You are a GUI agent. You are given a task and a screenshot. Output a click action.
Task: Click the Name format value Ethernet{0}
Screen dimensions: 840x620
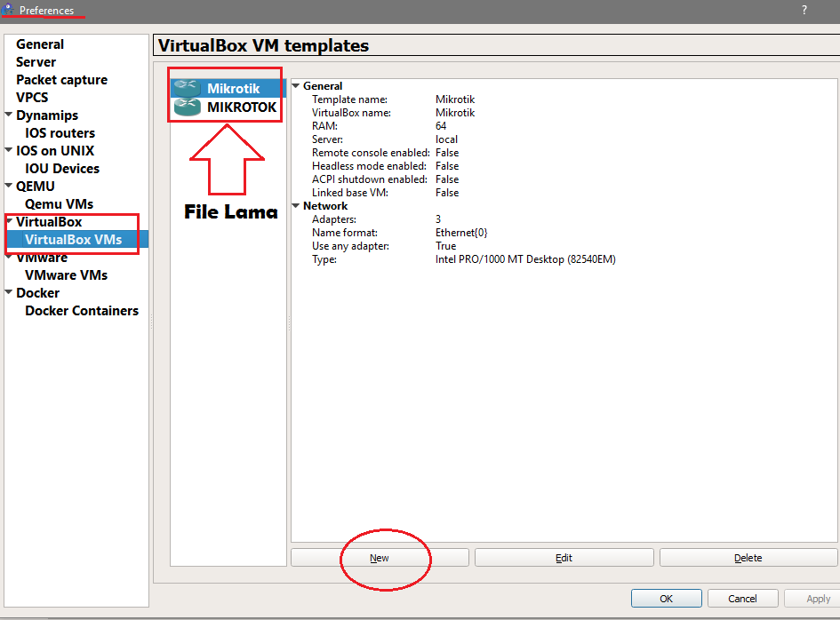click(x=461, y=233)
